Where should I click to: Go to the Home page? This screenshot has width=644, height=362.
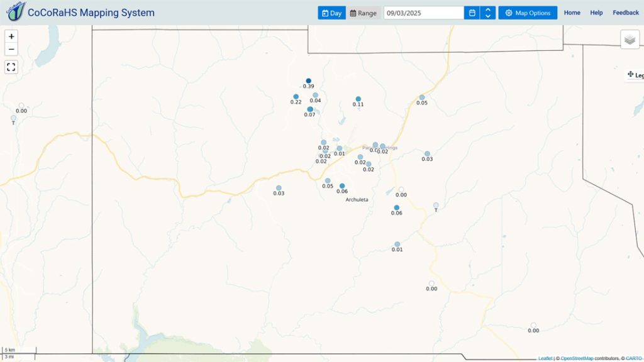572,13
